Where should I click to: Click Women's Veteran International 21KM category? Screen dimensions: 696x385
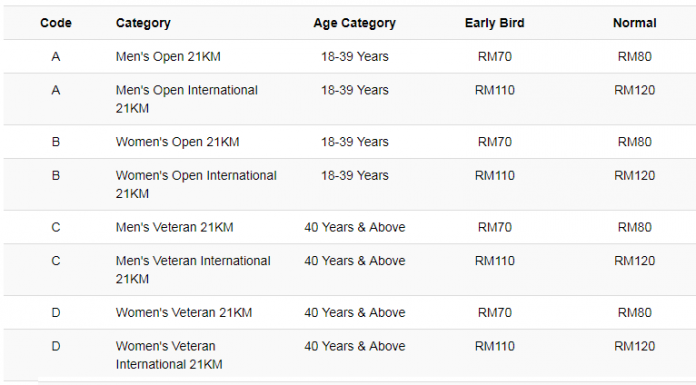(x=169, y=355)
